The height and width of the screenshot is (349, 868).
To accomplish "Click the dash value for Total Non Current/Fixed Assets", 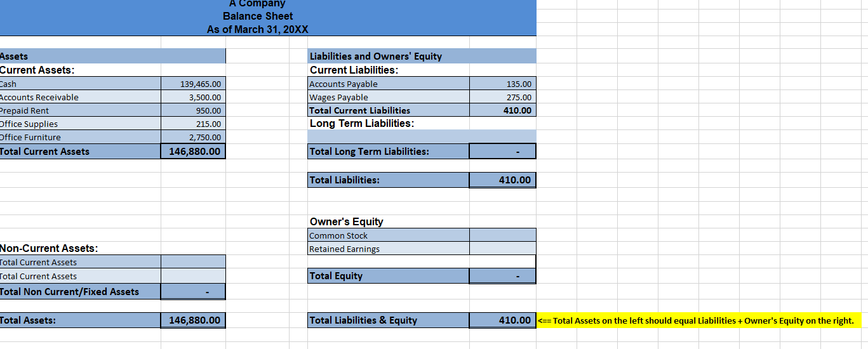I will [193, 291].
